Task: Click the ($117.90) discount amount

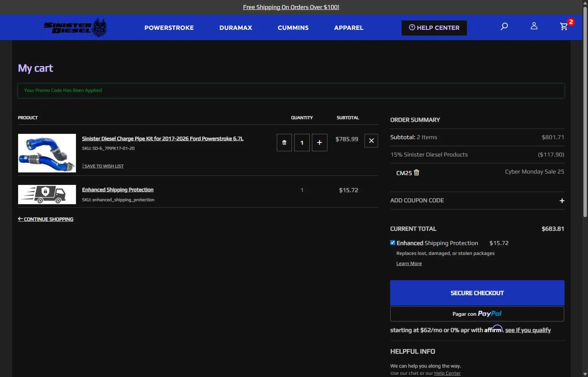Action: 551,155
